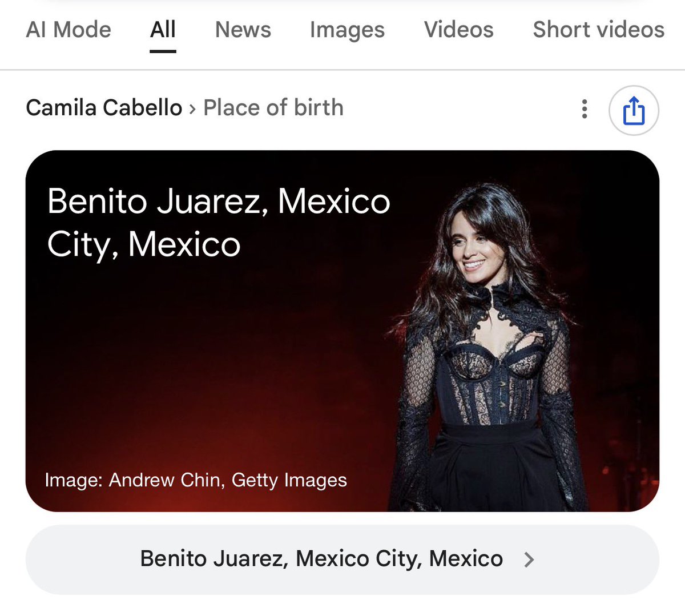This screenshot has width=685, height=616.
Task: Click the large Benito Juarez answer headline
Action: [x=219, y=223]
